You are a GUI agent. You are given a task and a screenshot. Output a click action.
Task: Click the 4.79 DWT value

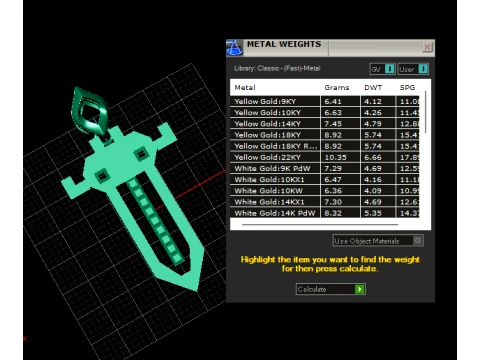click(x=373, y=124)
